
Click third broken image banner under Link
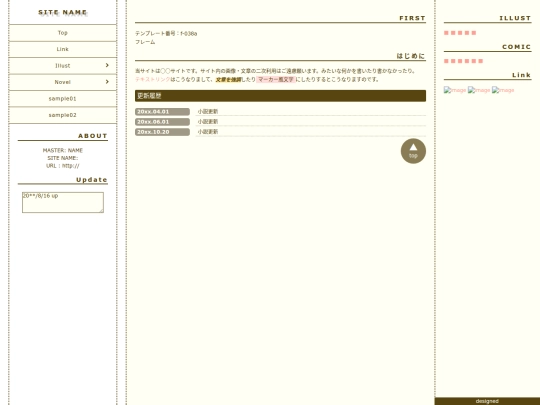point(503,90)
